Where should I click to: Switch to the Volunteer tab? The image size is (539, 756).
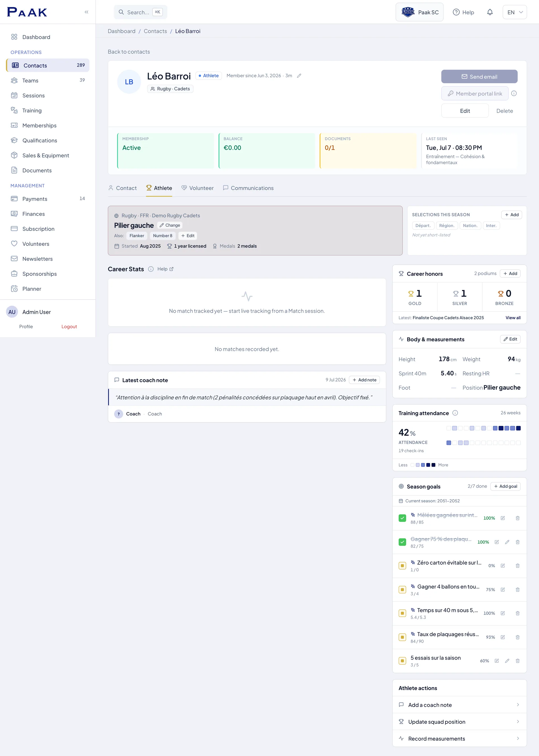coord(197,188)
